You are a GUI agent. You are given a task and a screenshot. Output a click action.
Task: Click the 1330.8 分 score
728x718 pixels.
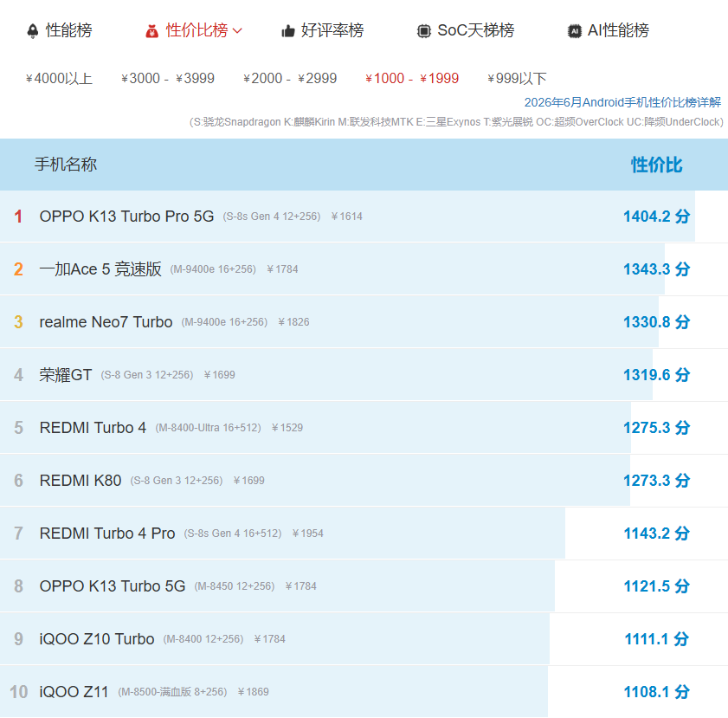click(x=656, y=322)
